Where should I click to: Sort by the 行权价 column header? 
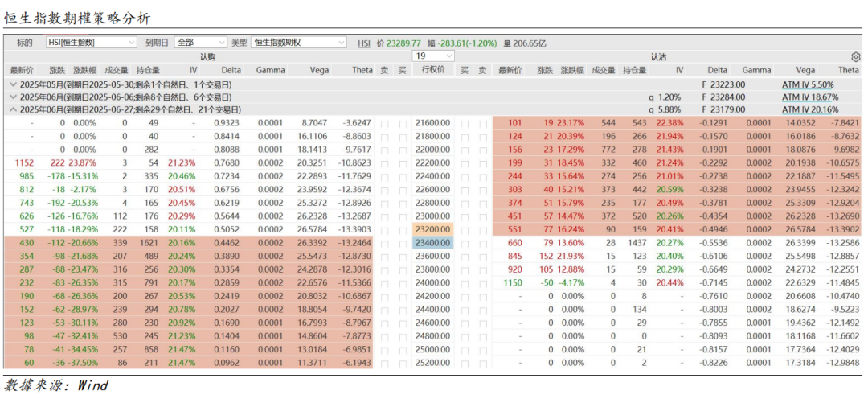pyautogui.click(x=433, y=70)
